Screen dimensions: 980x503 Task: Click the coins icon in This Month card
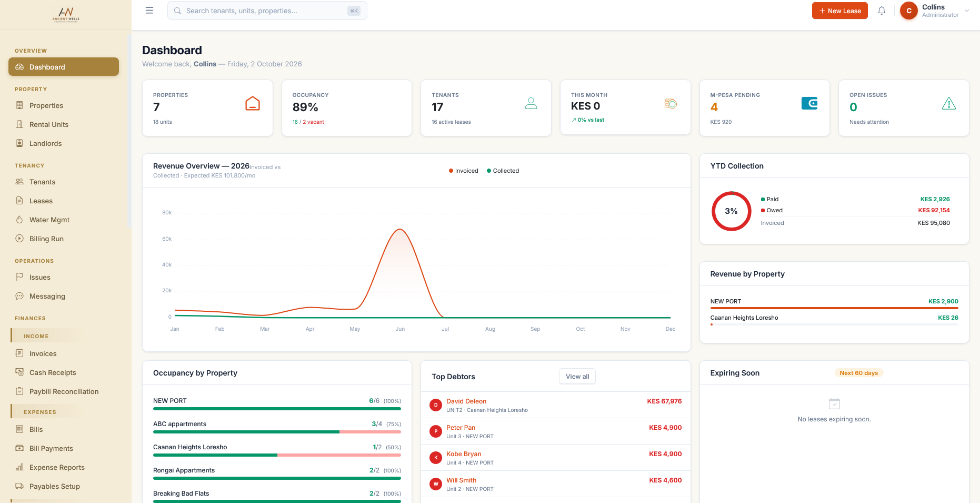click(671, 104)
